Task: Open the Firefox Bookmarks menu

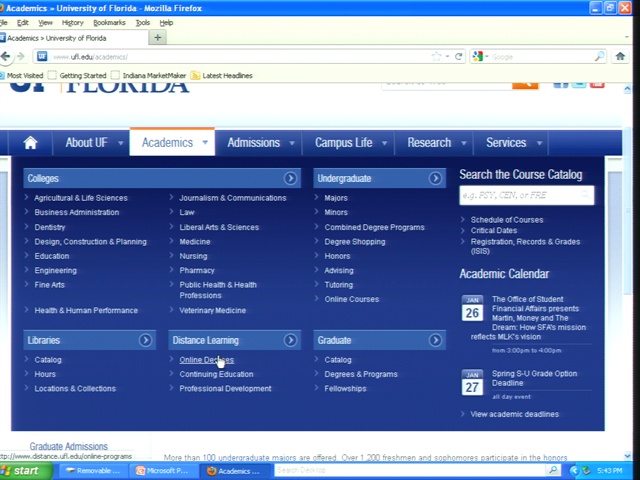Action: (x=109, y=23)
